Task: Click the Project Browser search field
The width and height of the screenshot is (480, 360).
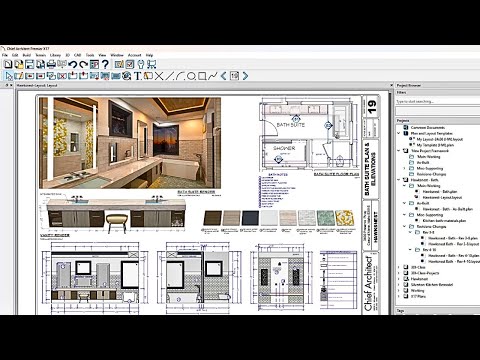Action: click(x=437, y=101)
